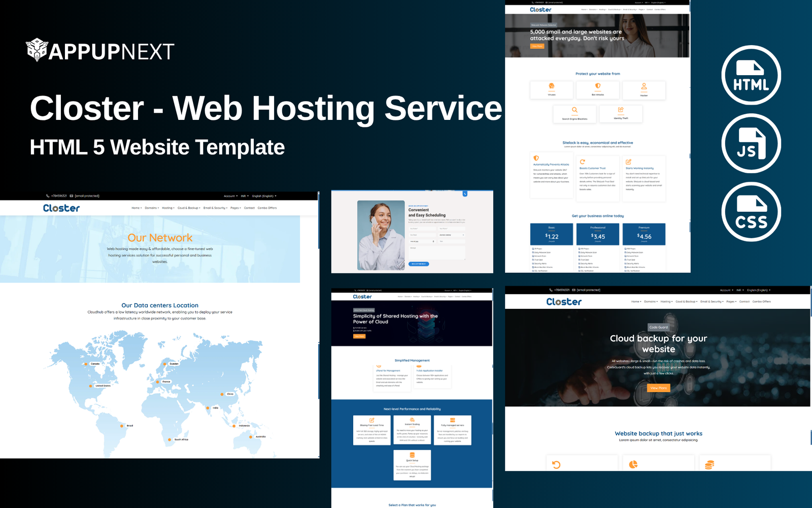Expand the INR currency dropdown on Network page
The width and height of the screenshot is (812, 508).
click(245, 196)
